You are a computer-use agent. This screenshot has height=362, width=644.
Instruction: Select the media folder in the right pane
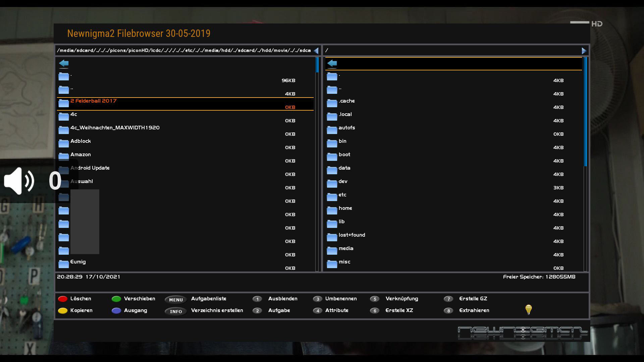click(x=346, y=248)
